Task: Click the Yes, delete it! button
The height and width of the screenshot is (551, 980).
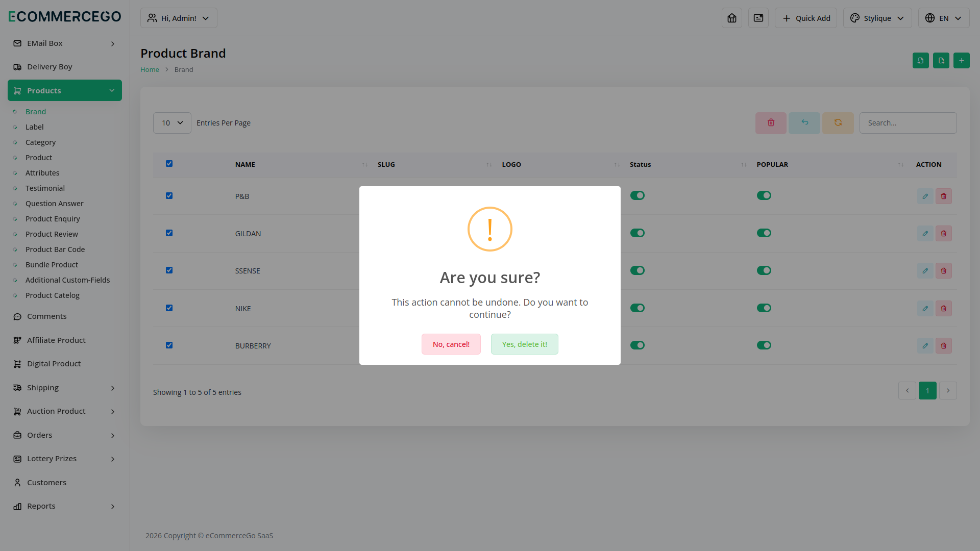Action: 525,344
